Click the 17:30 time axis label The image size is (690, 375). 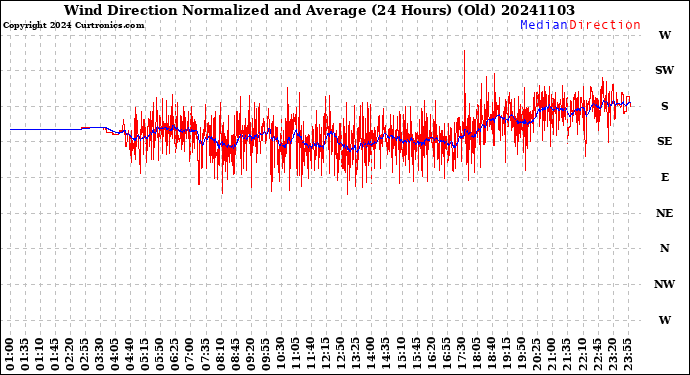461,355
